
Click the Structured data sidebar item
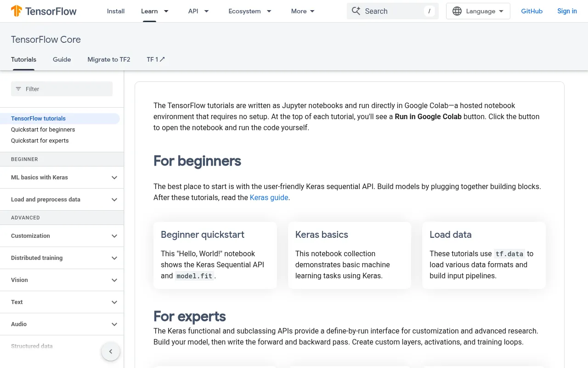32,346
